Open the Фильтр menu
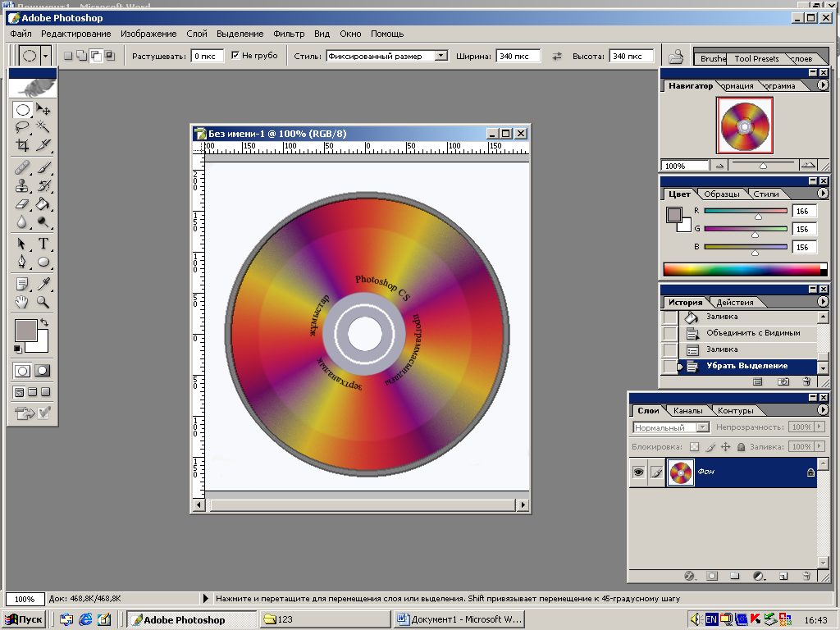This screenshot has height=630, width=840. point(289,34)
